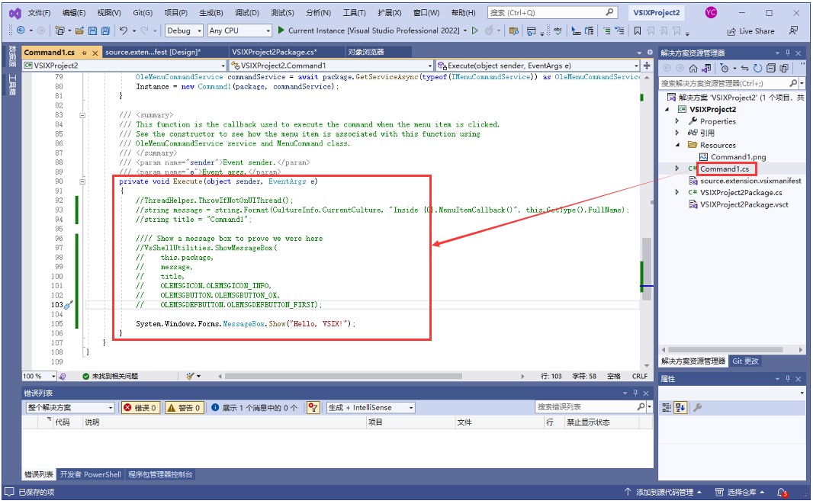The image size is (813, 504).
Task: Click the Find in Files folder icon
Action: pos(514,31)
